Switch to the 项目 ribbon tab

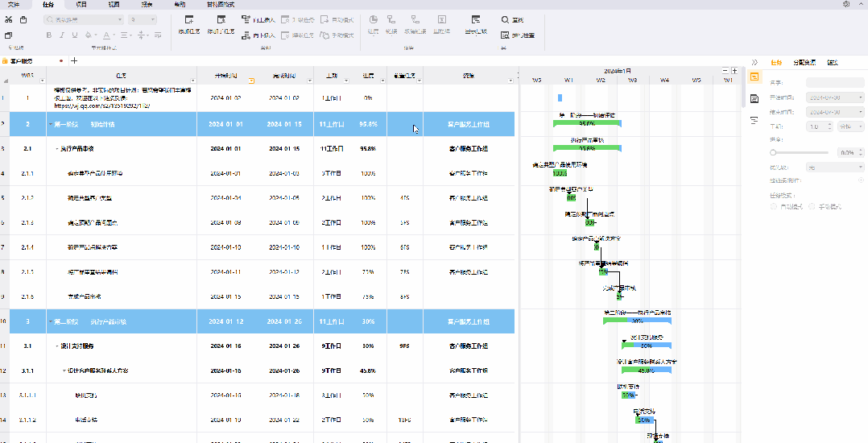(81, 5)
